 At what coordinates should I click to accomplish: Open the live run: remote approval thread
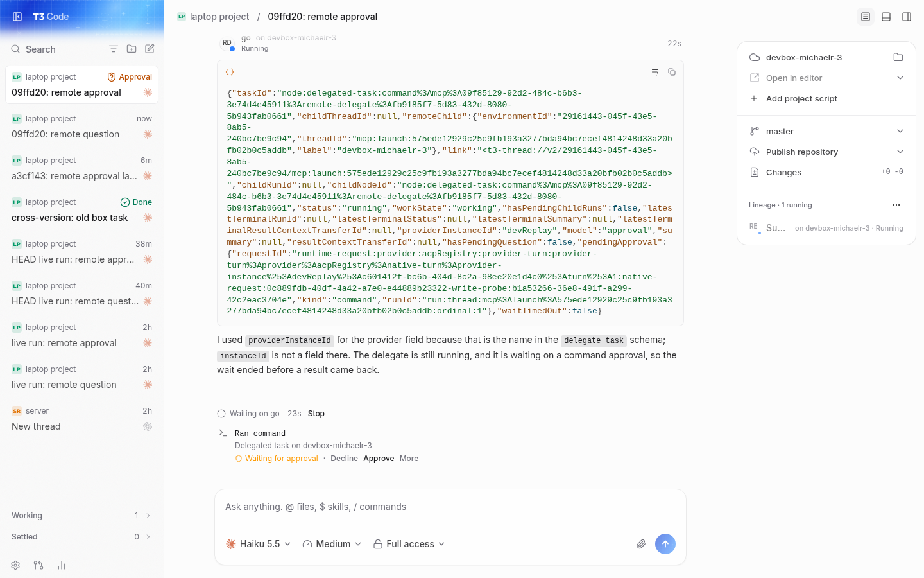[x=81, y=335]
